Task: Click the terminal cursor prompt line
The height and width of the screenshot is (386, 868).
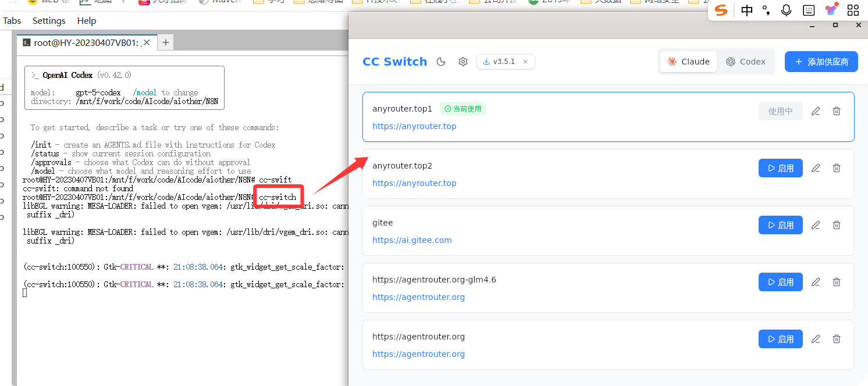Action: click(24, 293)
